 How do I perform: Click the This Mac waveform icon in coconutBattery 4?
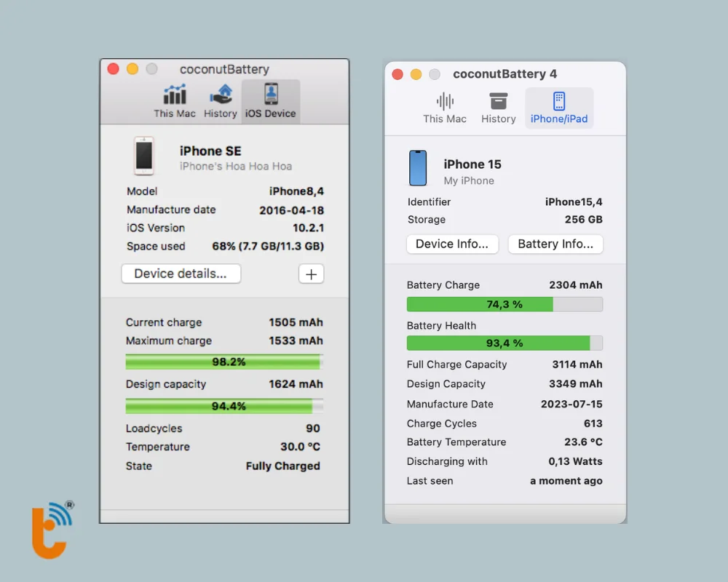pyautogui.click(x=445, y=101)
